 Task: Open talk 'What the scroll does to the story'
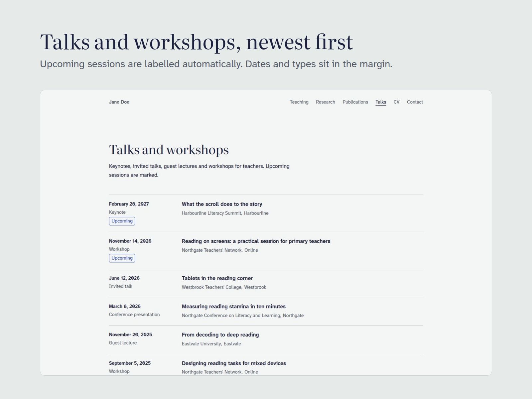pyautogui.click(x=222, y=204)
